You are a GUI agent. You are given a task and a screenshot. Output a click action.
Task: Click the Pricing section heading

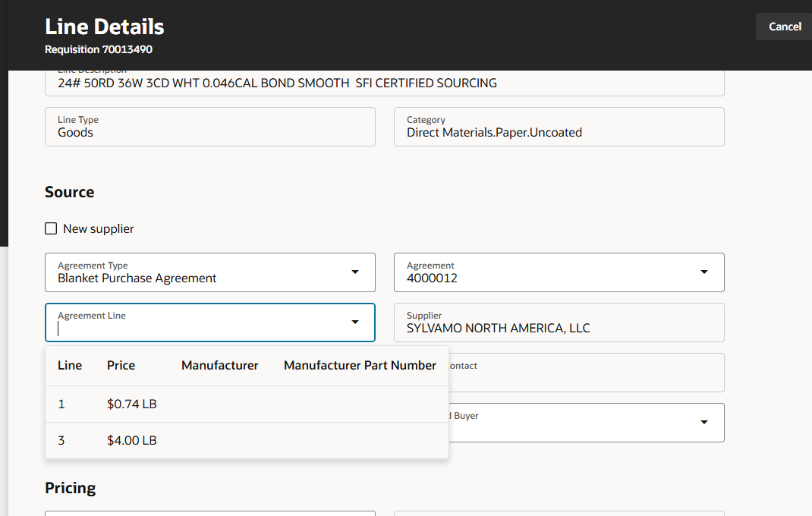coord(71,488)
